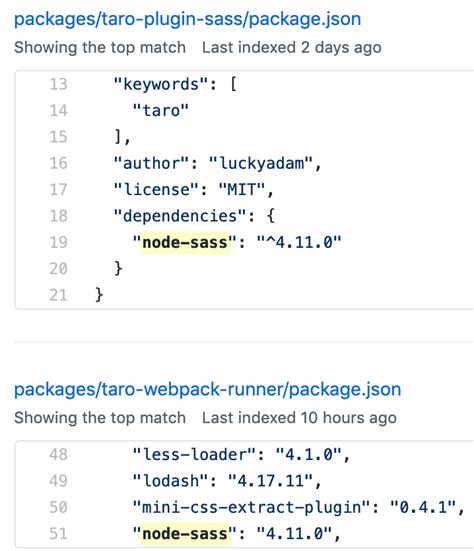Click highlighted node-sass match on line 51

[x=185, y=534]
